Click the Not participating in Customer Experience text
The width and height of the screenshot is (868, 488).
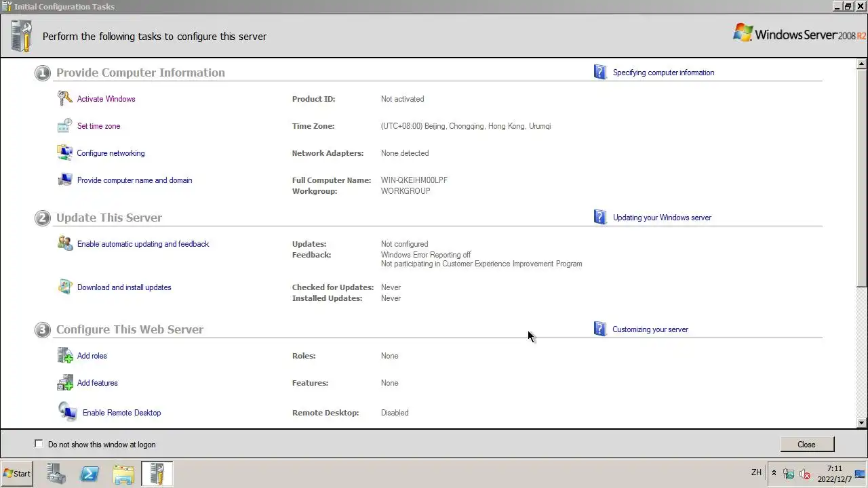pyautogui.click(x=481, y=264)
